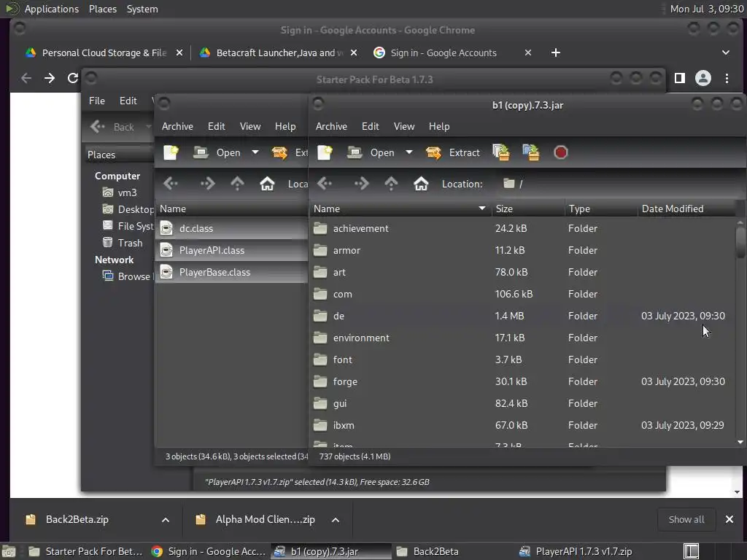This screenshot has height=560, width=747.
Task: Click Show all downloads button
Action: tap(686, 519)
